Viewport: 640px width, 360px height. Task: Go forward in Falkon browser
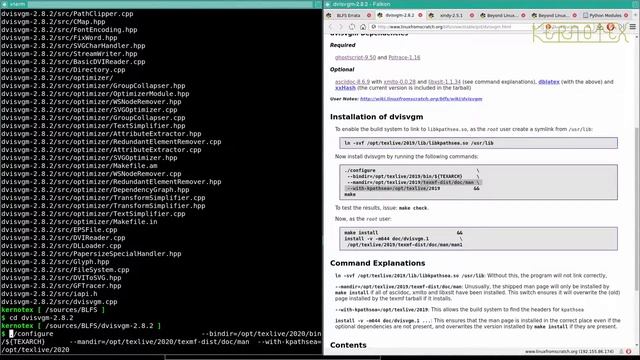point(342,27)
